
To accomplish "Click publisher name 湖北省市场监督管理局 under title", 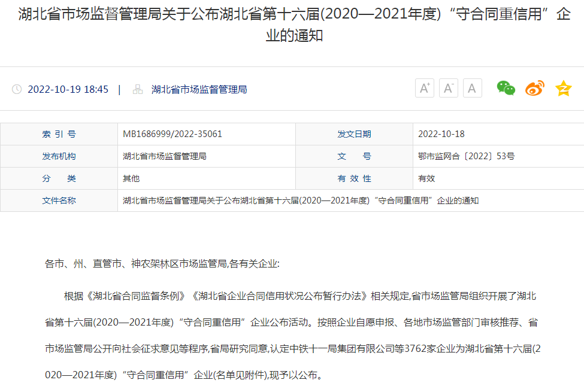I will [199, 89].
